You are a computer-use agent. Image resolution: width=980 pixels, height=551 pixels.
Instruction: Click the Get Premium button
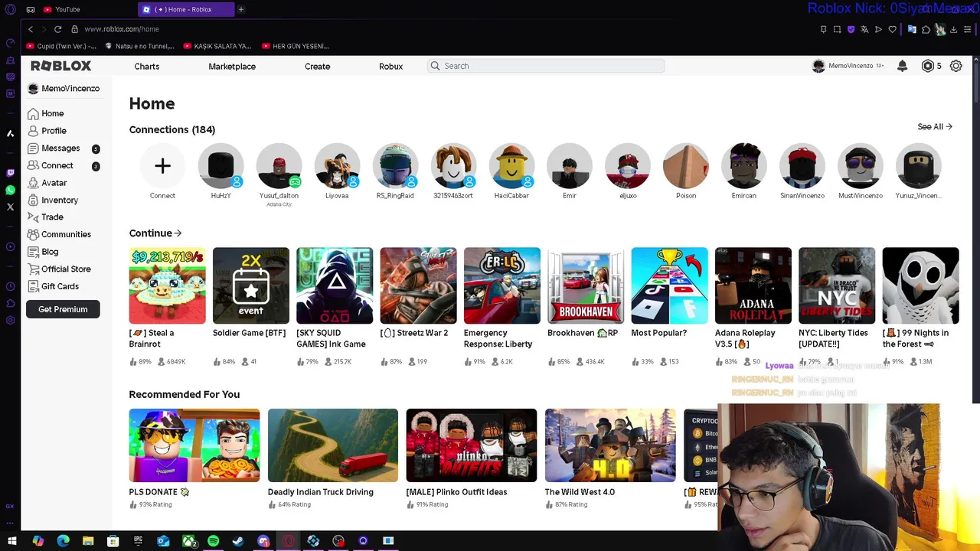[63, 309]
